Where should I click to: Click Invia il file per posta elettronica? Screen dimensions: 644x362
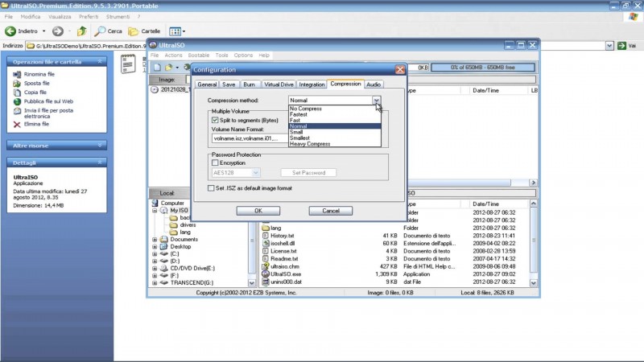pyautogui.click(x=48, y=113)
